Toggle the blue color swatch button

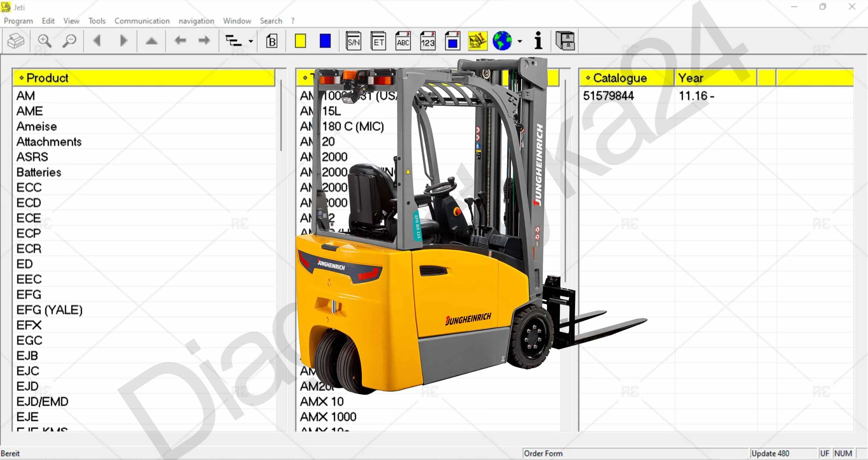pos(324,40)
